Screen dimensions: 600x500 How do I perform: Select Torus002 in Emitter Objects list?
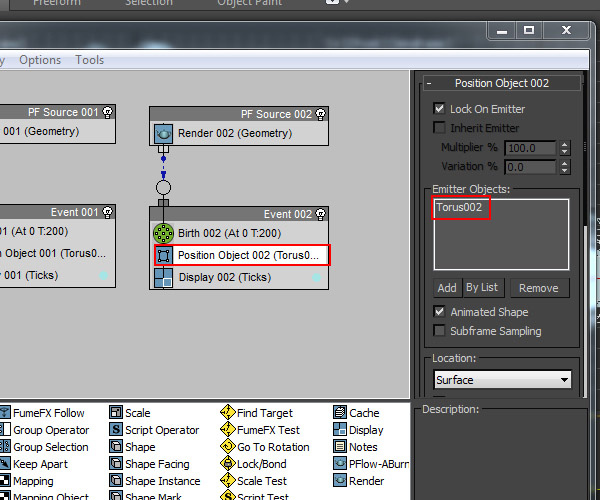pyautogui.click(x=459, y=207)
